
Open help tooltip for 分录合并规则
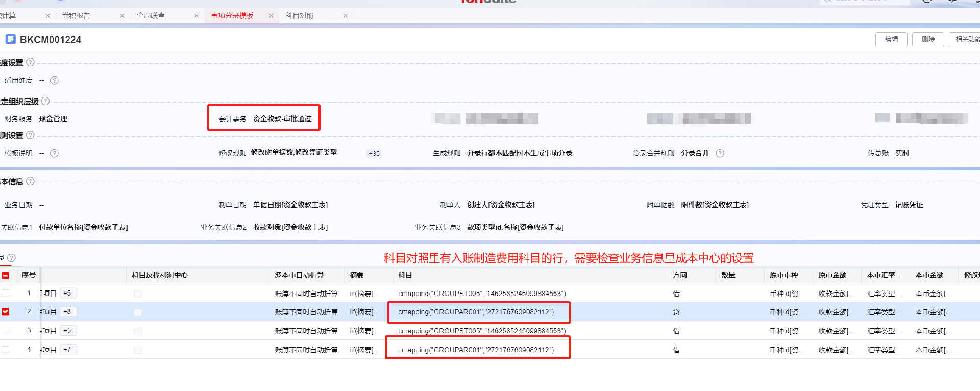click(720, 153)
